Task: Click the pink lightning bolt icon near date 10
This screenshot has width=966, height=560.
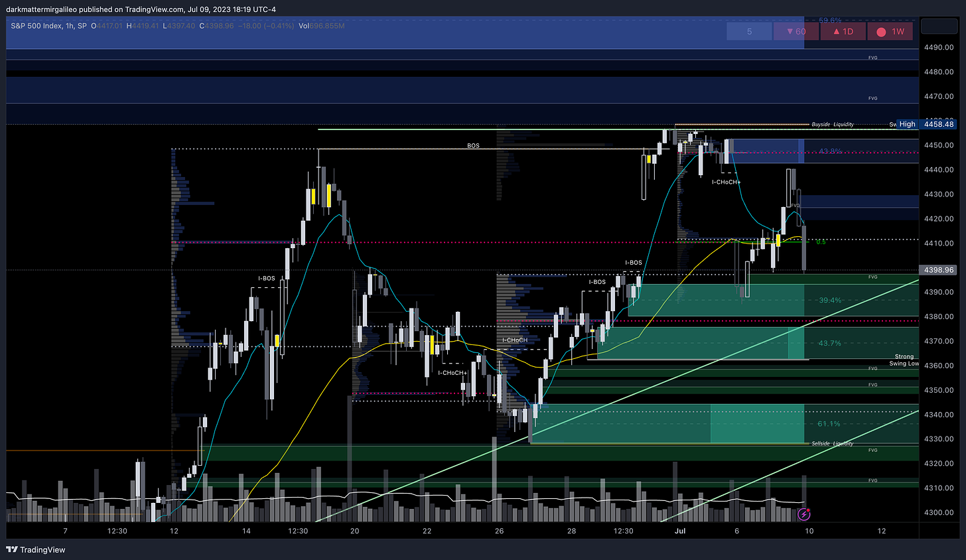Action: pyautogui.click(x=803, y=514)
